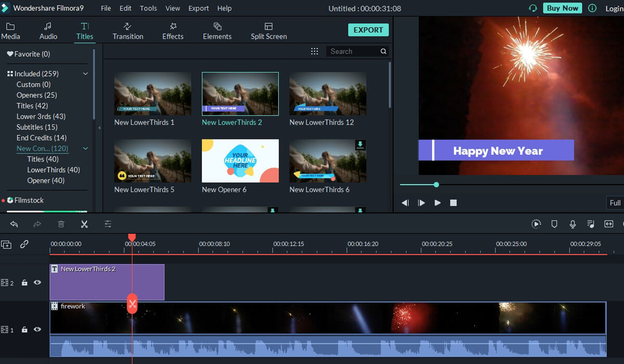Open the Tools menu
Viewport: 624px width, 364px height.
(x=148, y=8)
